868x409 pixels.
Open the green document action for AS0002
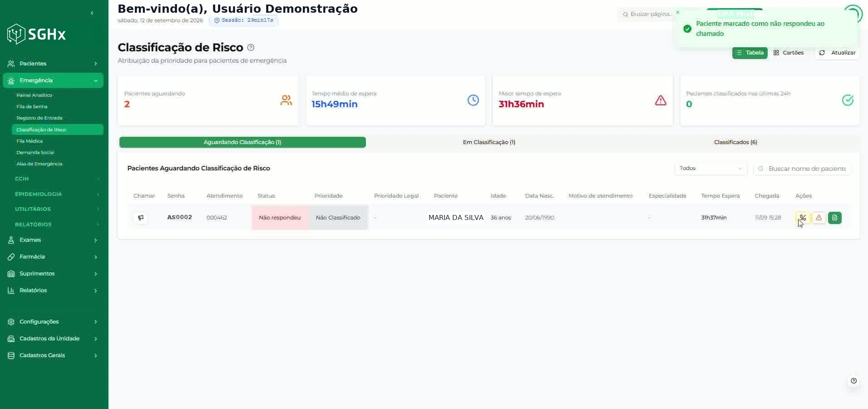(x=835, y=218)
